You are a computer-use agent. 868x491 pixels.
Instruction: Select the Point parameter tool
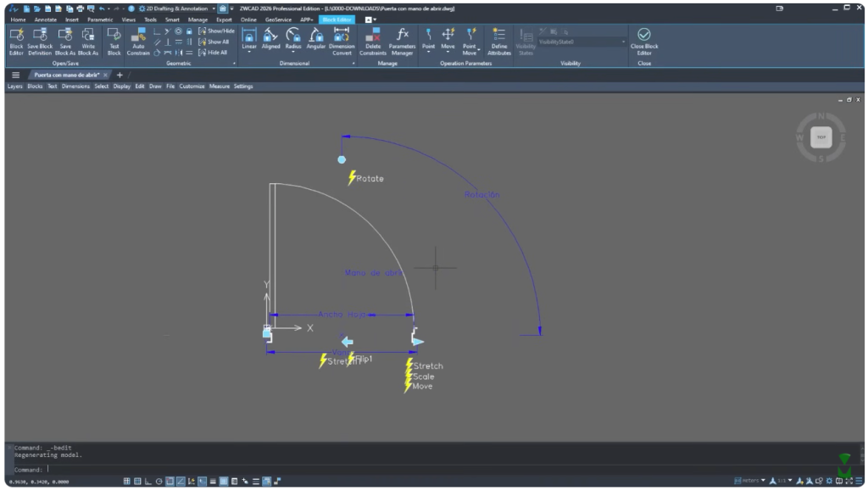coord(428,39)
